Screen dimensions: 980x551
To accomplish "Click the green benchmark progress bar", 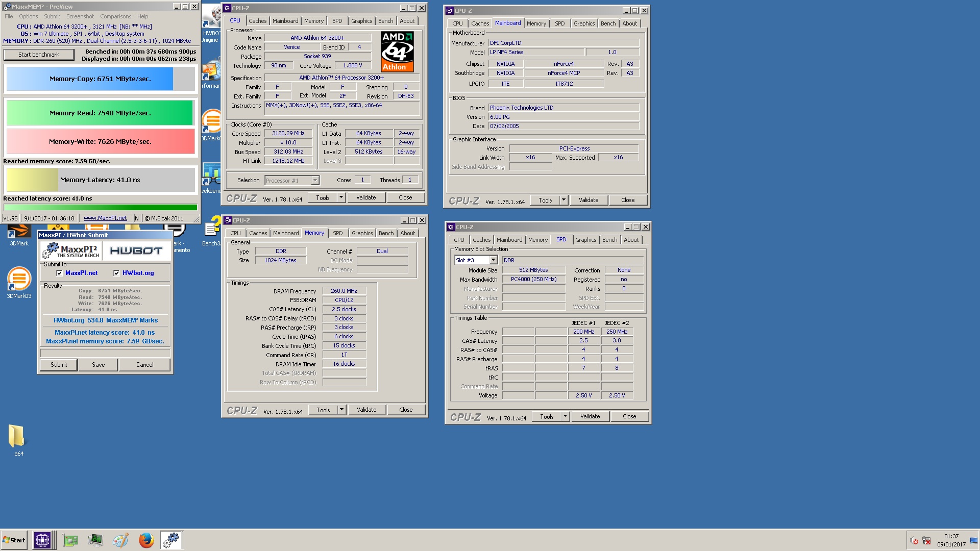I will [100, 207].
